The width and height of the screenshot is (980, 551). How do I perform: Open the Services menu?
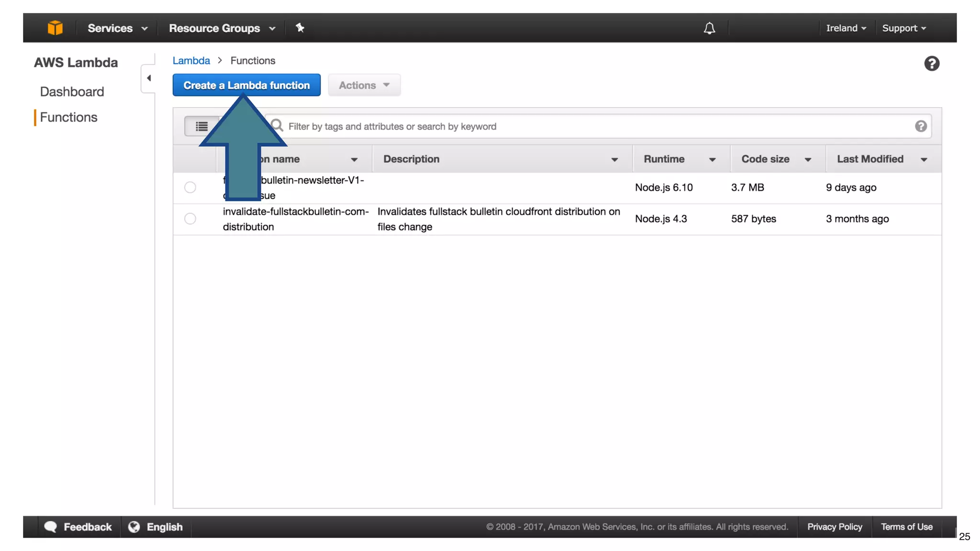(117, 28)
